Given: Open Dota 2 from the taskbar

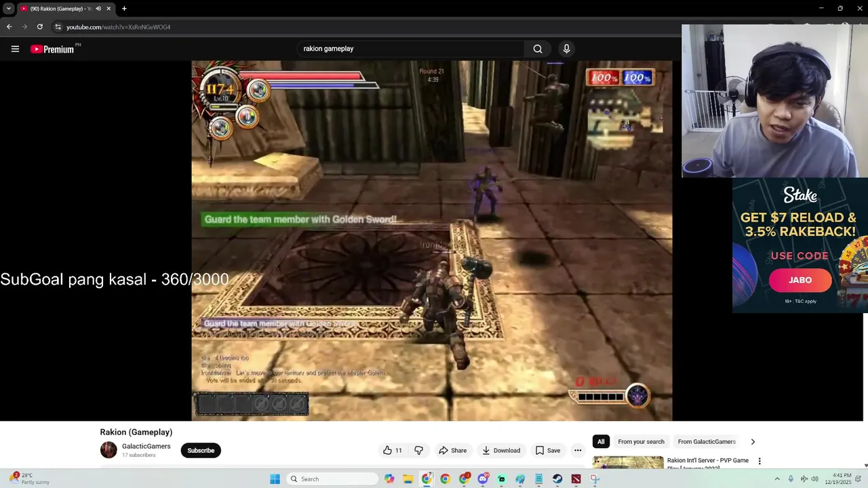Looking at the screenshot, I should coord(576,479).
